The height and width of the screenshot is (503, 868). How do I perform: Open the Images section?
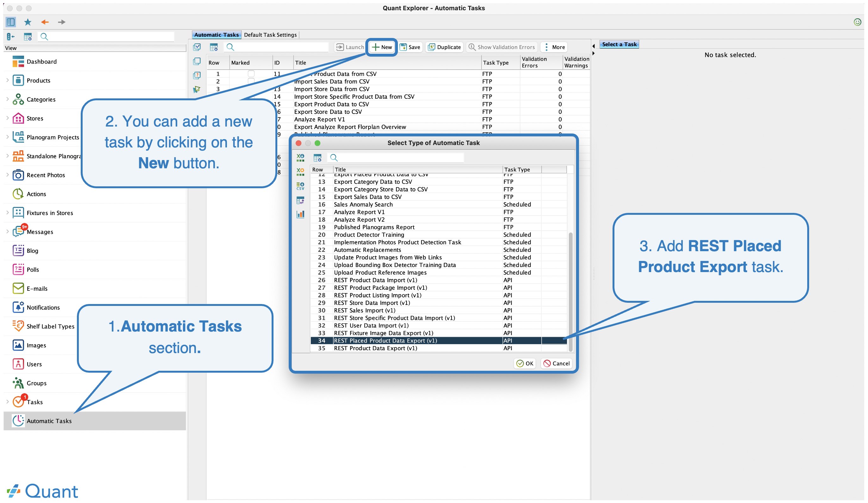click(29, 346)
